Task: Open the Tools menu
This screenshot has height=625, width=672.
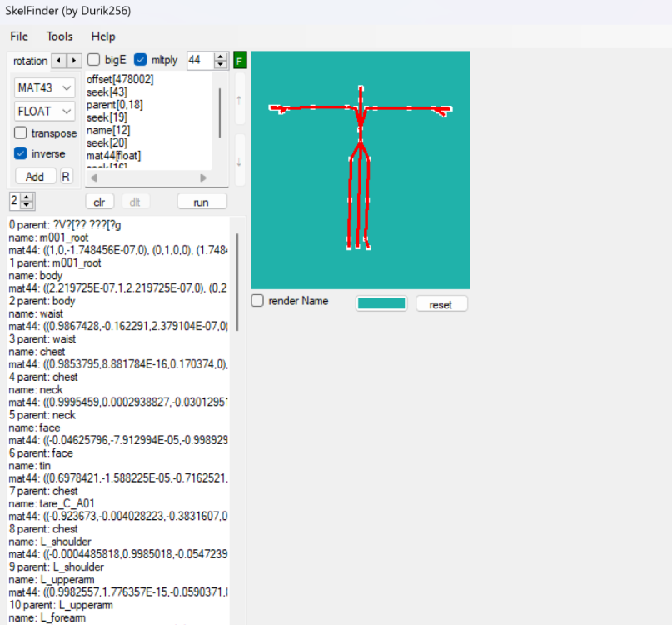Action: coord(58,37)
